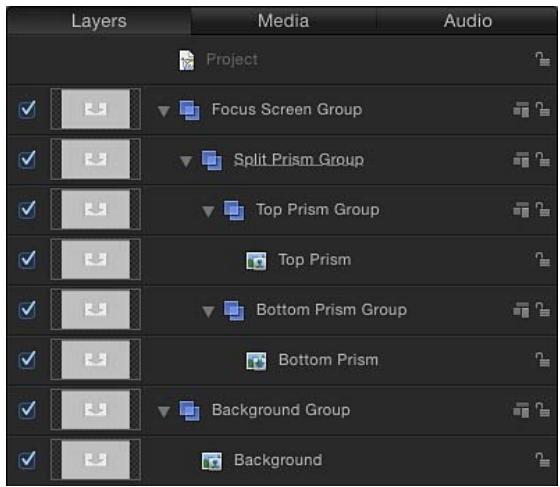
Task: Lock the Background layer
Action: pyautogui.click(x=542, y=460)
